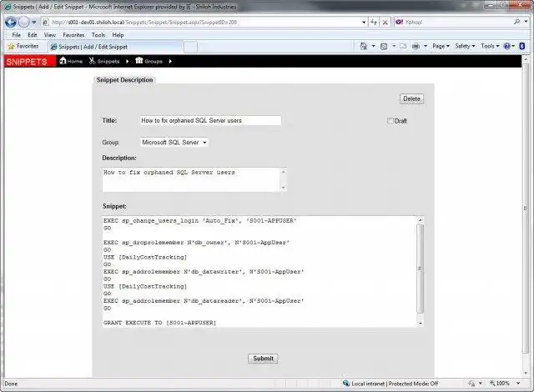Image resolution: width=534 pixels, height=392 pixels.
Task: Click the Print icon
Action: tap(416, 46)
